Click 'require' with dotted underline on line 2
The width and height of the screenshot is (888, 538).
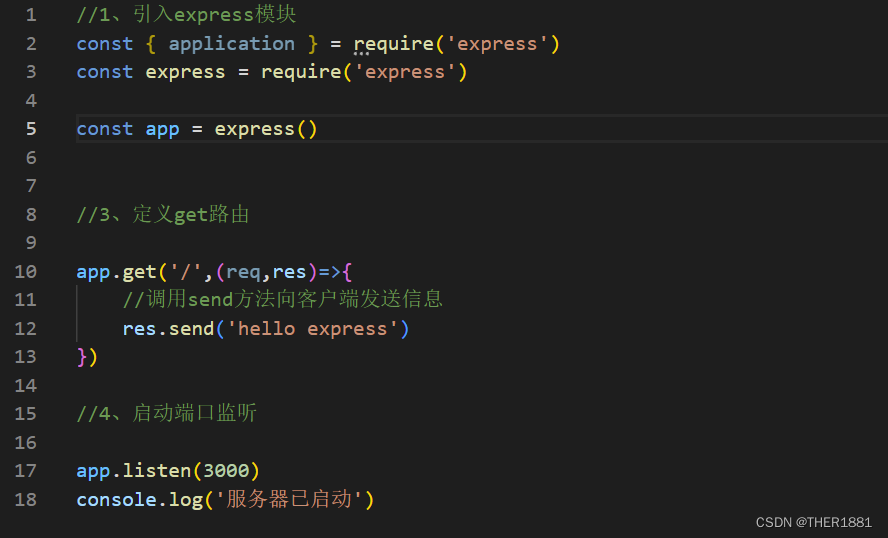[x=394, y=44]
